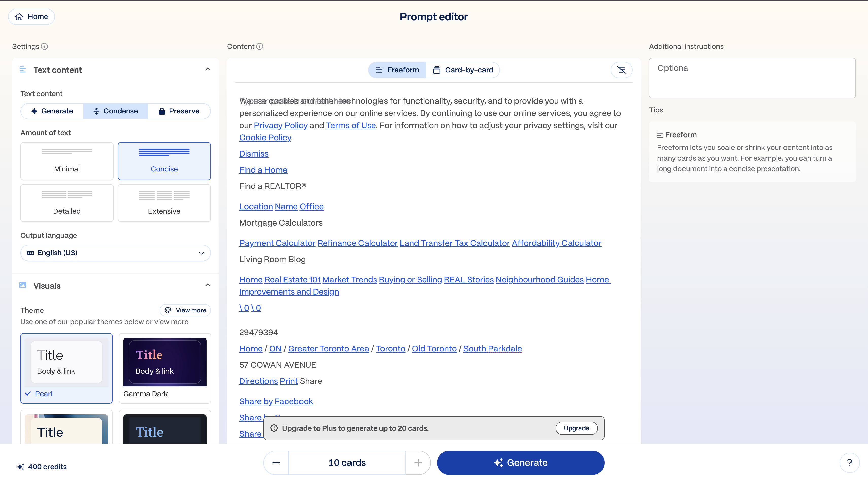Select the Freeform tab
The image size is (868, 481).
pos(397,70)
